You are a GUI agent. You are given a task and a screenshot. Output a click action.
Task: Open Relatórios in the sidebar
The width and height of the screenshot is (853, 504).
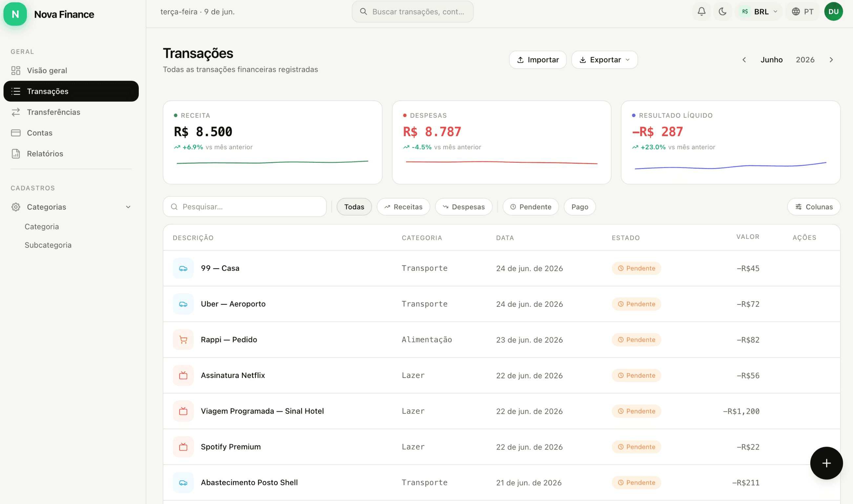click(x=71, y=153)
